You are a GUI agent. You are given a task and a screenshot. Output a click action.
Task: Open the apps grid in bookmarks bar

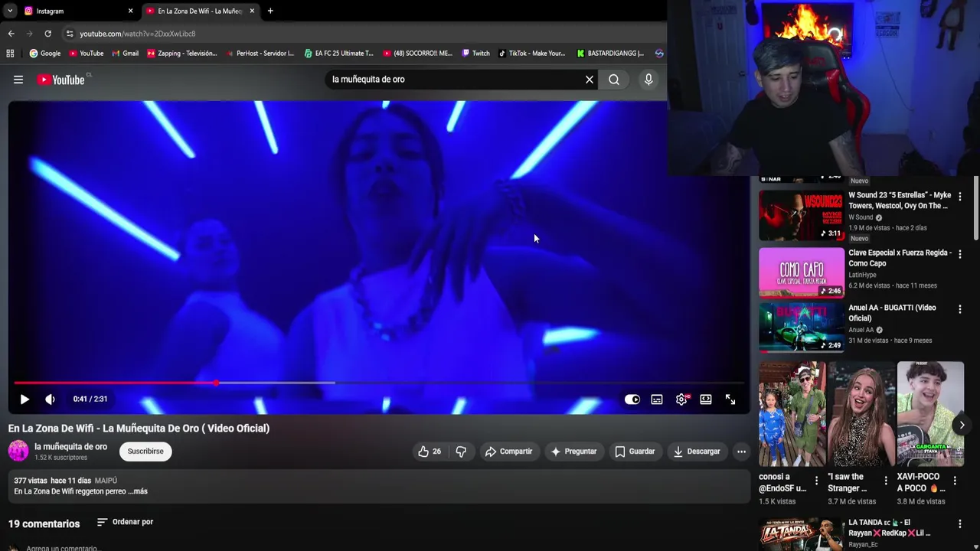pos(10,54)
